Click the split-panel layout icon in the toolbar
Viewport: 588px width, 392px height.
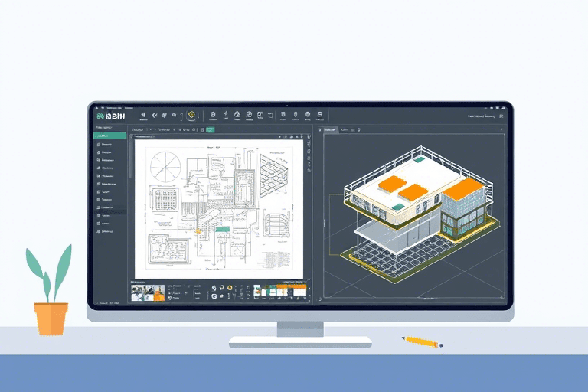(x=260, y=116)
